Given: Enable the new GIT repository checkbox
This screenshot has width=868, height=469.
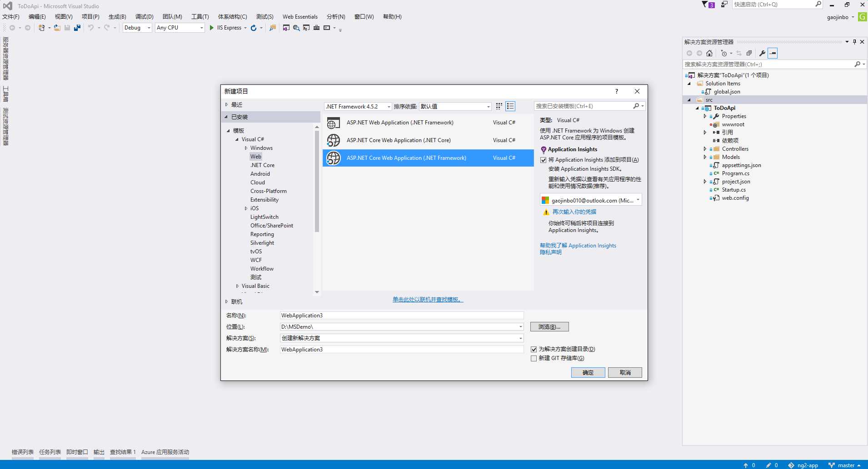Looking at the screenshot, I should 534,358.
